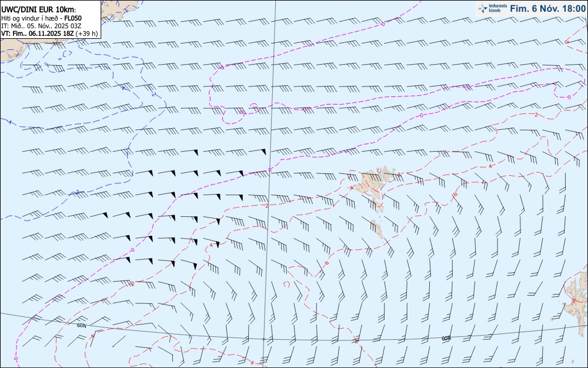This screenshot has height=368, width=588.
Task: Select the "Hiti og vindur í hæð - FL050" line
Action: (x=41, y=18)
